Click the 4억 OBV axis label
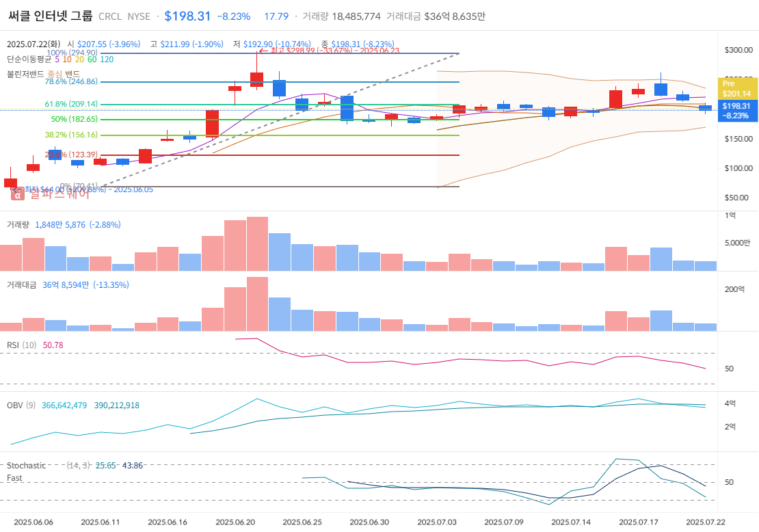The width and height of the screenshot is (759, 532). point(730,403)
